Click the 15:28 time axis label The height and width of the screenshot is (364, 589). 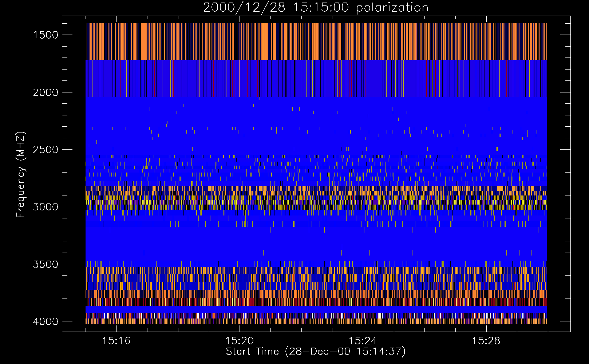coord(486,341)
